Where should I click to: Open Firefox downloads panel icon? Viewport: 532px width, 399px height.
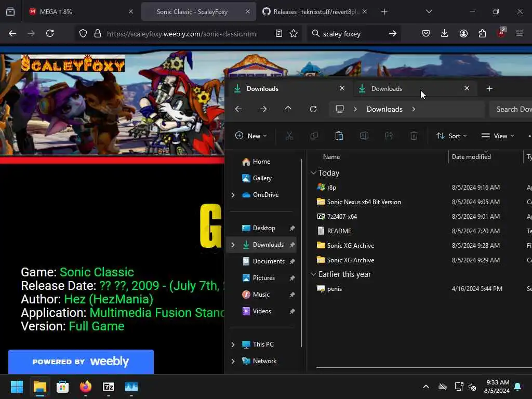tap(445, 33)
